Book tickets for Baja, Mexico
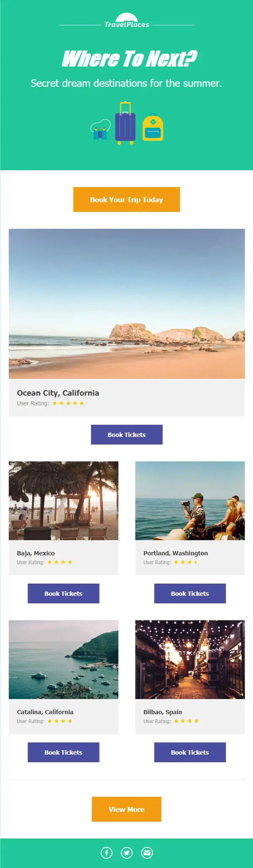This screenshot has height=868, width=253. 63,593
